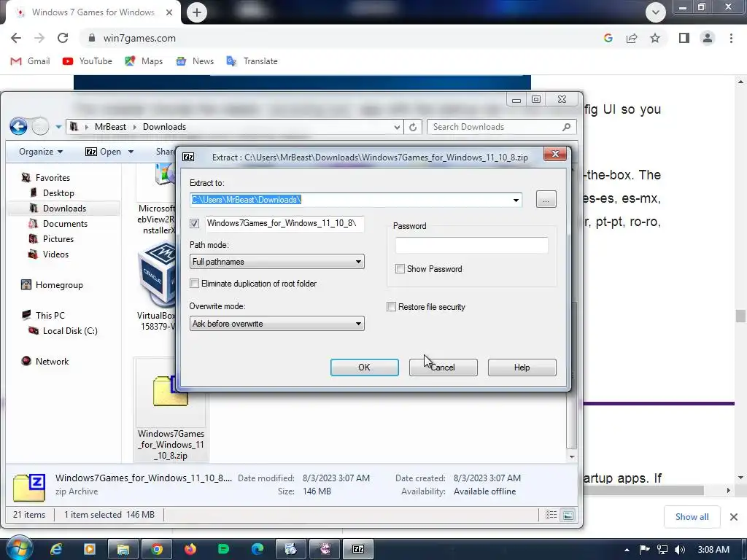
Task: Enable the Show Password checkbox
Action: click(400, 269)
